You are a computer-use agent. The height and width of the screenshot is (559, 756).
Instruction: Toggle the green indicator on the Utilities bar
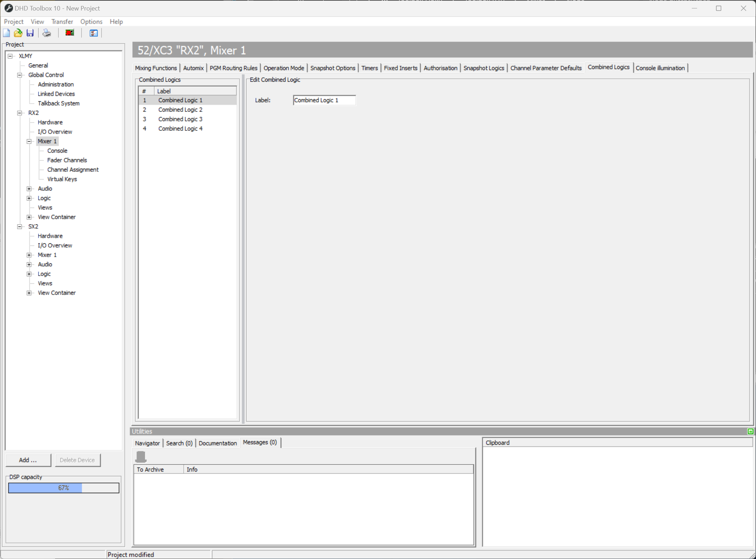750,431
